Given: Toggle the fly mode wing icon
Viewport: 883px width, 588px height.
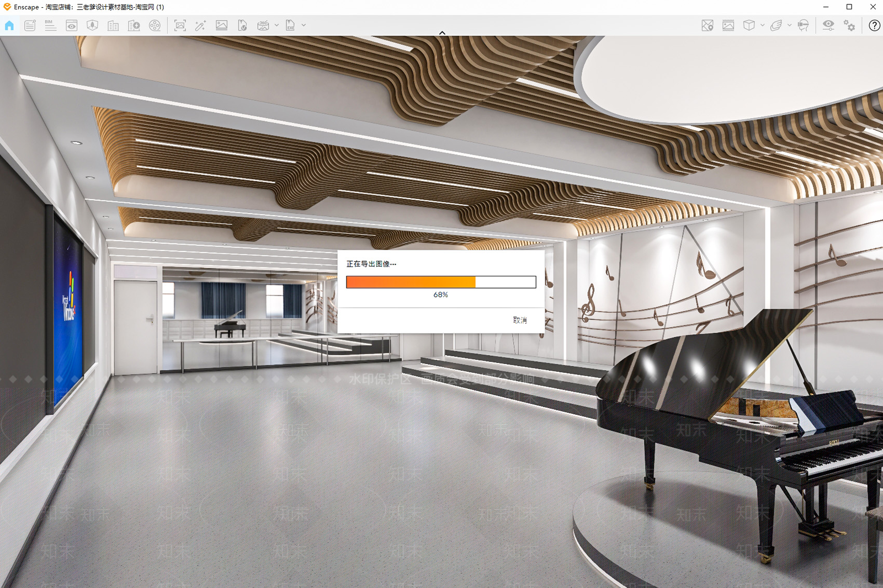Looking at the screenshot, I should click(776, 25).
